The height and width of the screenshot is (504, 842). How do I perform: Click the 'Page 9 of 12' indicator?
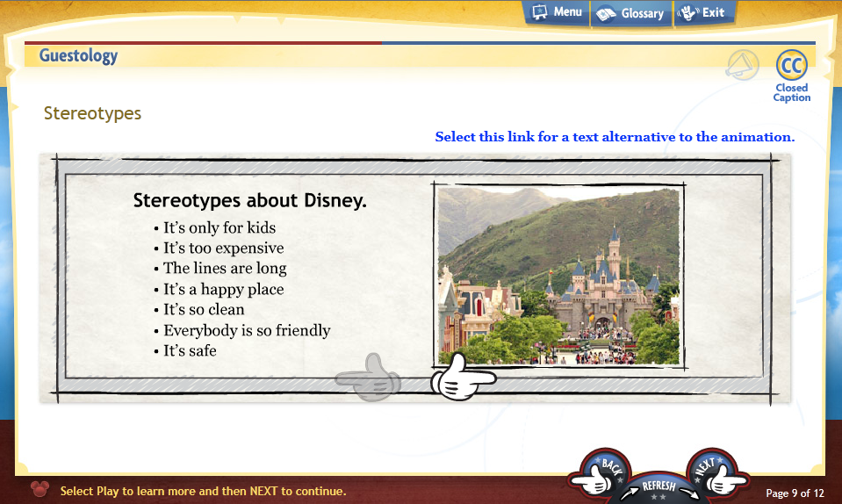tap(795, 493)
